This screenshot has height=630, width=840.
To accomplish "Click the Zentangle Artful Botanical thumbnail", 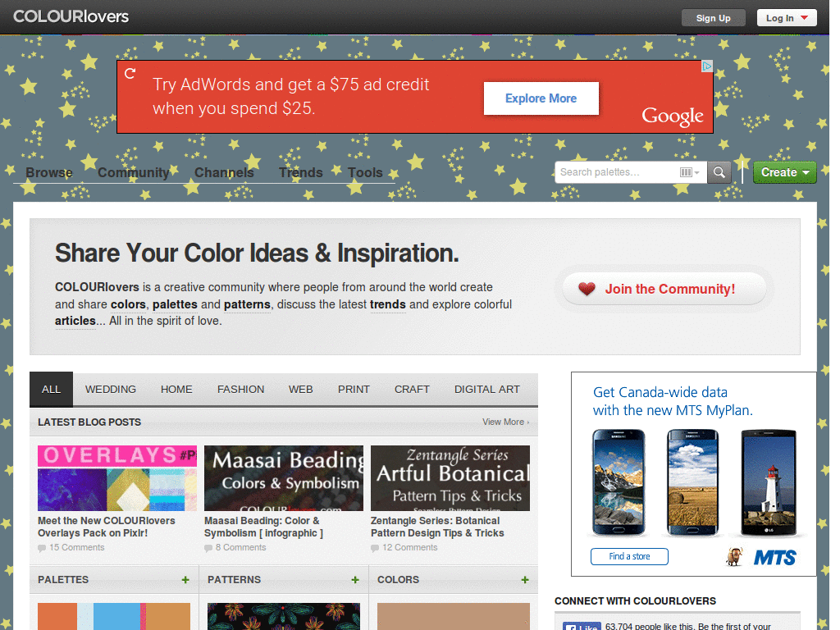I will tap(450, 478).
